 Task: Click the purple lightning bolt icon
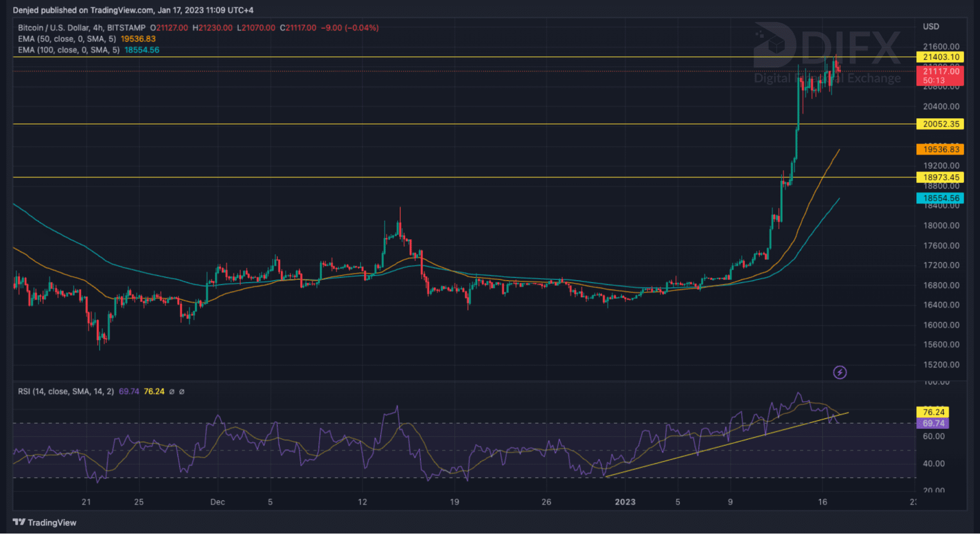tap(840, 373)
